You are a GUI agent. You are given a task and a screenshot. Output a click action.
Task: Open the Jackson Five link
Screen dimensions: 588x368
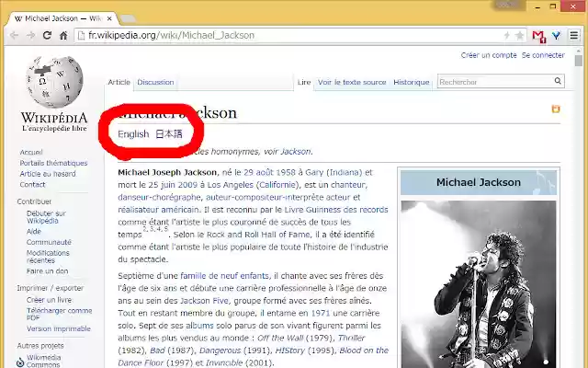(204, 301)
